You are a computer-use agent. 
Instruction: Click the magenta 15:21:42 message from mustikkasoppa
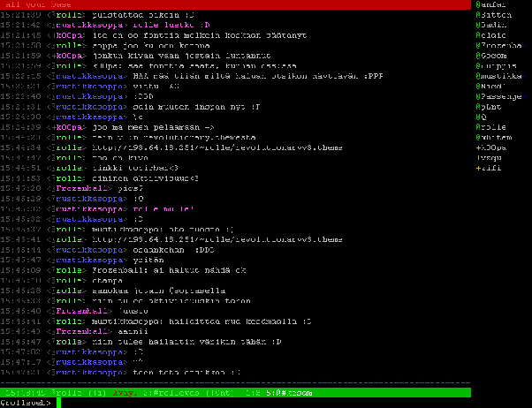(171, 25)
